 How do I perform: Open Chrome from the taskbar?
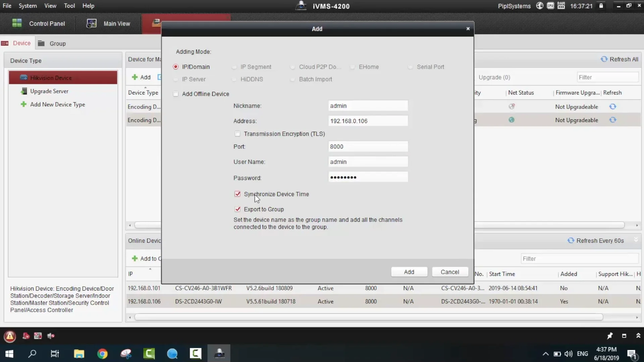tap(102, 354)
